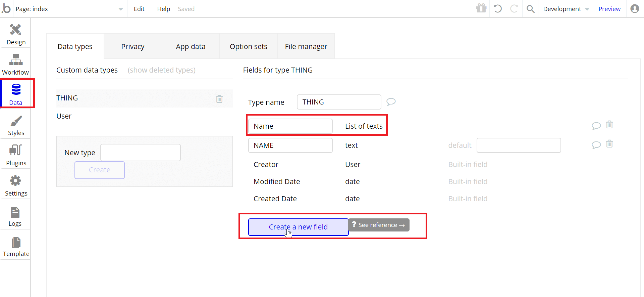Select the THING custom data type

pos(145,98)
